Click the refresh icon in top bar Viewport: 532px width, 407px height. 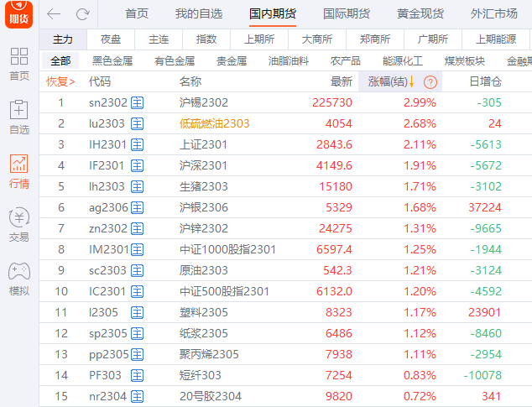pyautogui.click(x=82, y=14)
